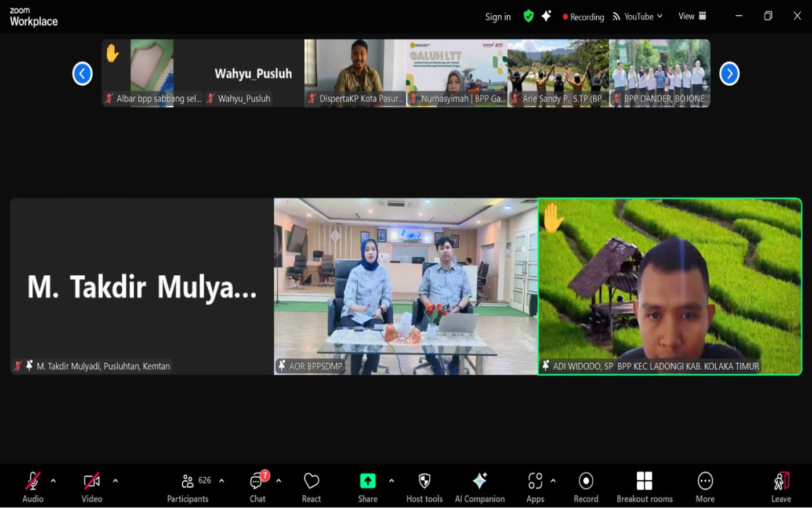Expand audio options arrow next to Audio
Viewport: 812px width, 508px height.
[x=53, y=481]
